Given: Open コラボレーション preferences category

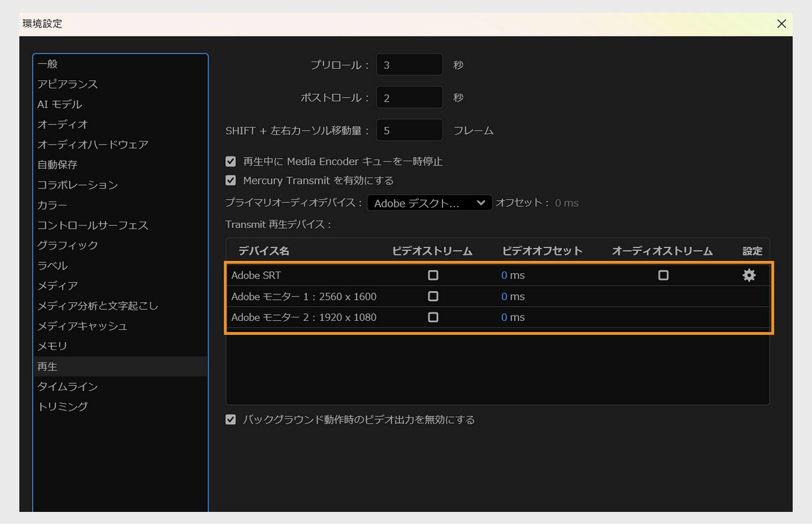Looking at the screenshot, I should tap(120, 185).
